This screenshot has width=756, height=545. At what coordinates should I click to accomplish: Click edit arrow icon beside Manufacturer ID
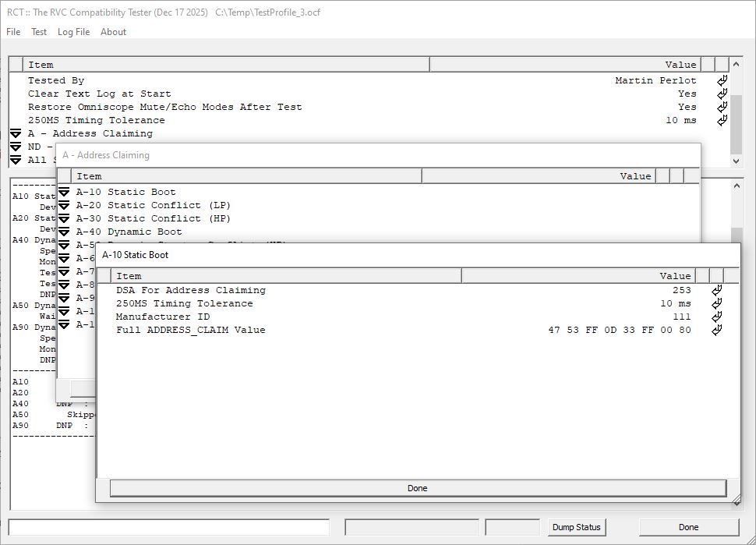point(717,317)
